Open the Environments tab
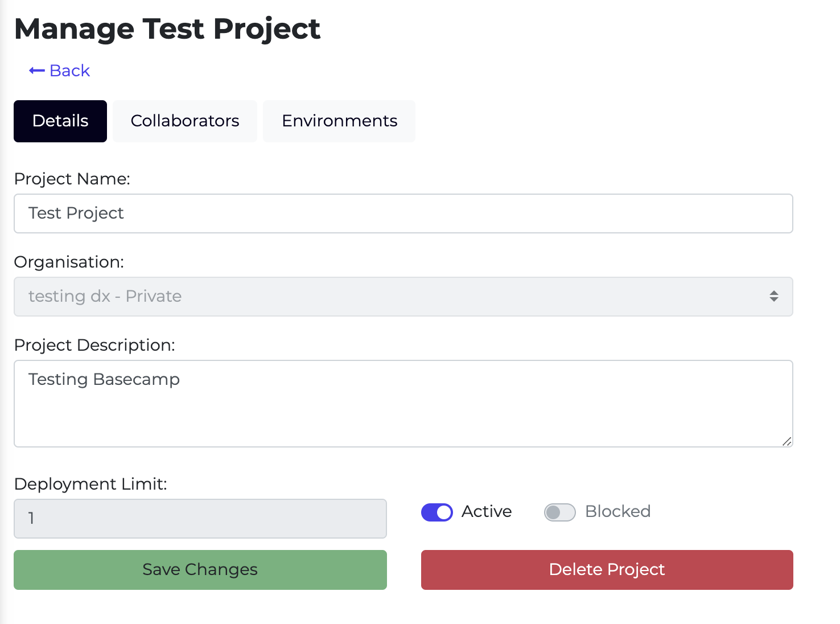Screen dimensions: 840x624 click(x=339, y=121)
